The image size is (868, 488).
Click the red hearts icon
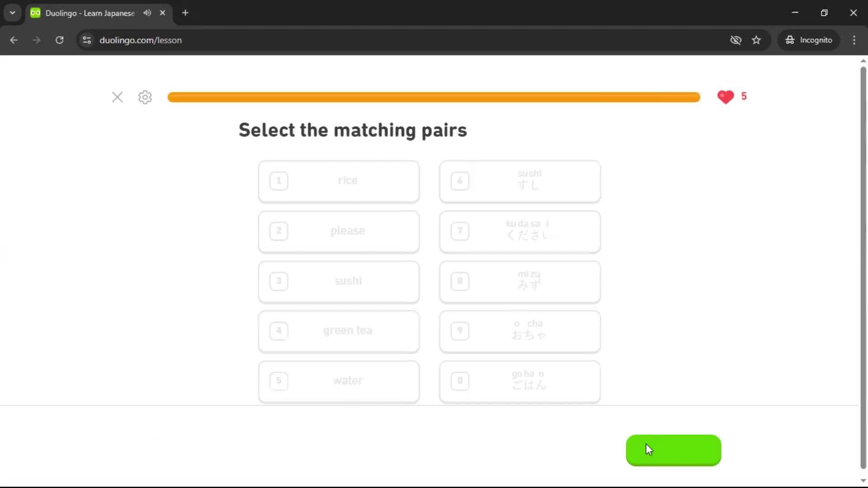point(726,97)
